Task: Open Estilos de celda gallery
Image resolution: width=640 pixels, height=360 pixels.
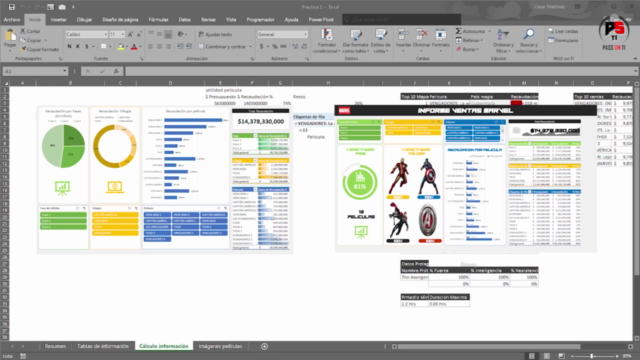Action: tap(381, 41)
